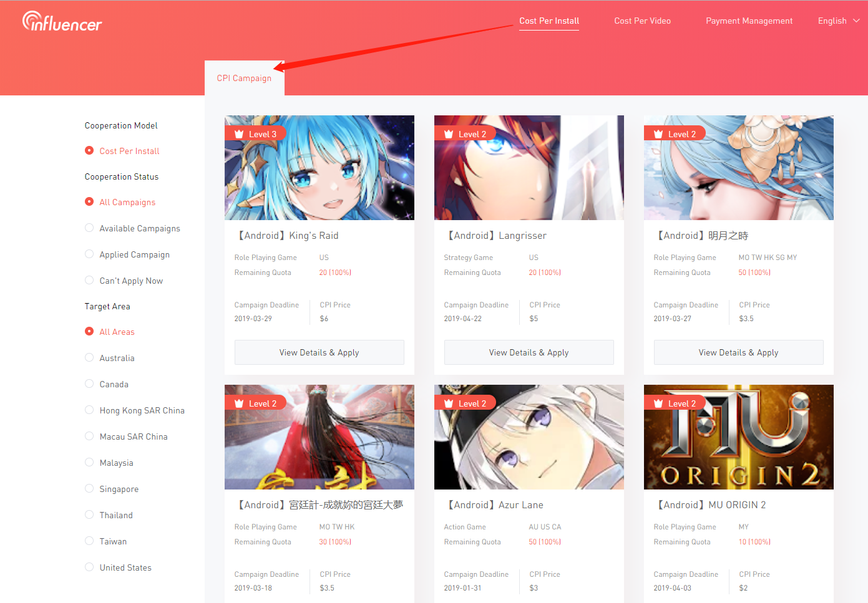Click MU ORIGIN 2 CPI price $2
The image size is (868, 603).
[743, 588]
